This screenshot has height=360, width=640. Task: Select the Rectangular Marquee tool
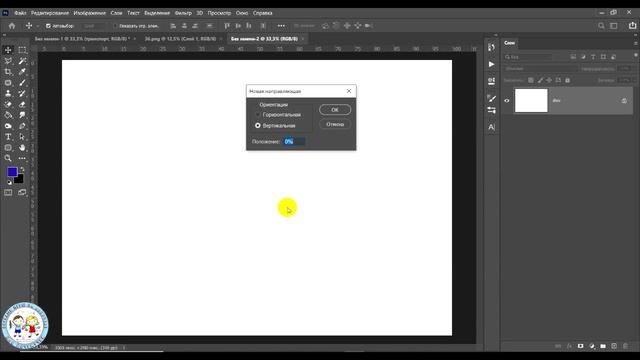(x=22, y=50)
